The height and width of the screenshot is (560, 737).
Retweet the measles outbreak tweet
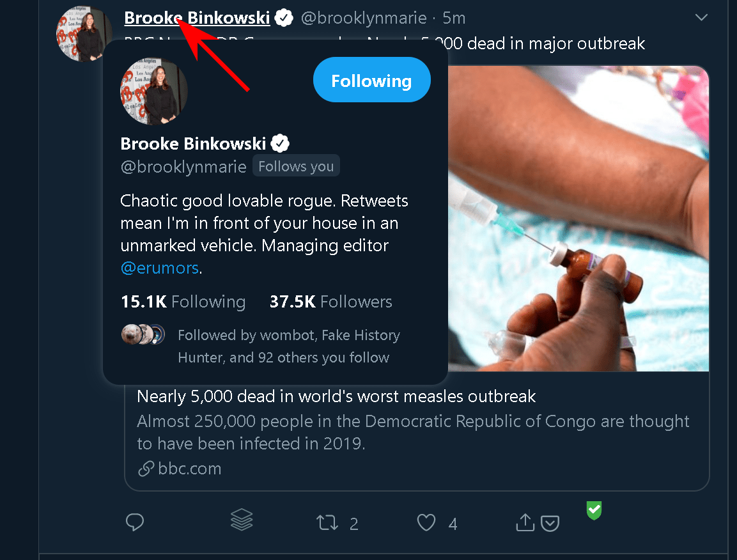click(x=327, y=524)
